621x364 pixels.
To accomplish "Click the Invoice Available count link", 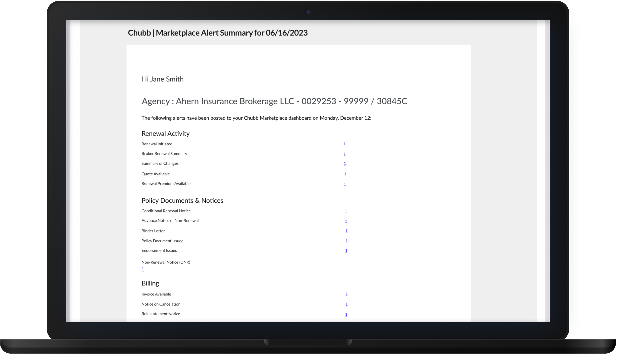I will pos(346,294).
